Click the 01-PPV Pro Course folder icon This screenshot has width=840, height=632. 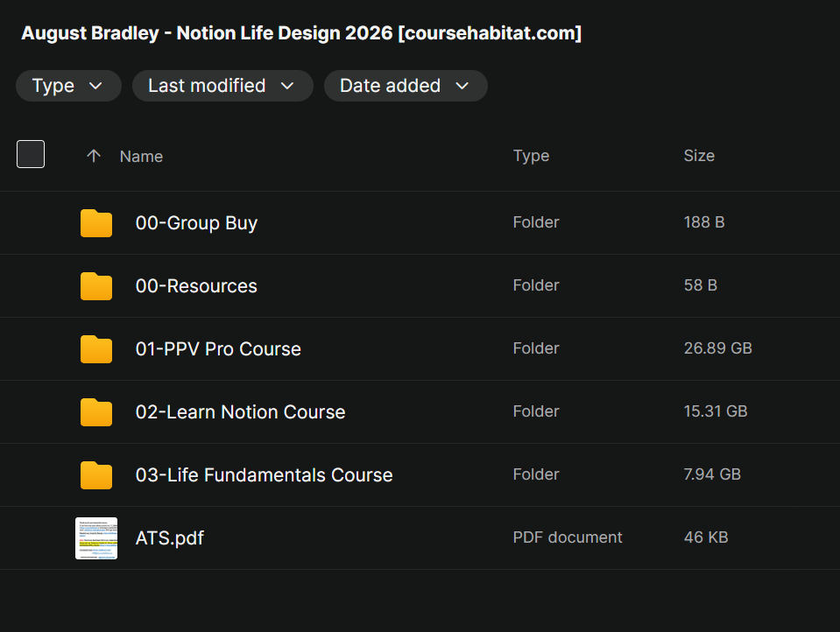coord(96,349)
